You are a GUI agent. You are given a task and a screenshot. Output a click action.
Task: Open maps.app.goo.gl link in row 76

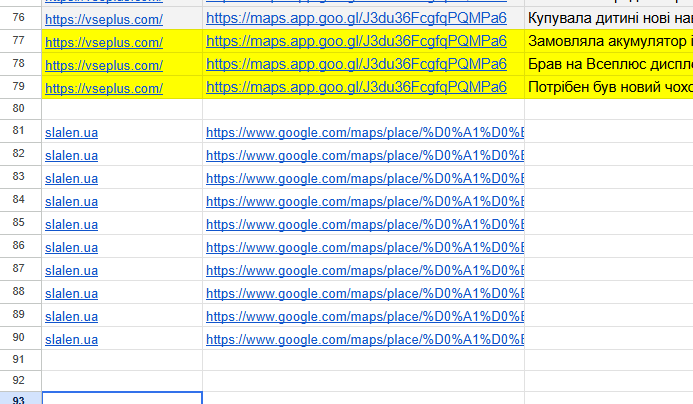pos(356,19)
